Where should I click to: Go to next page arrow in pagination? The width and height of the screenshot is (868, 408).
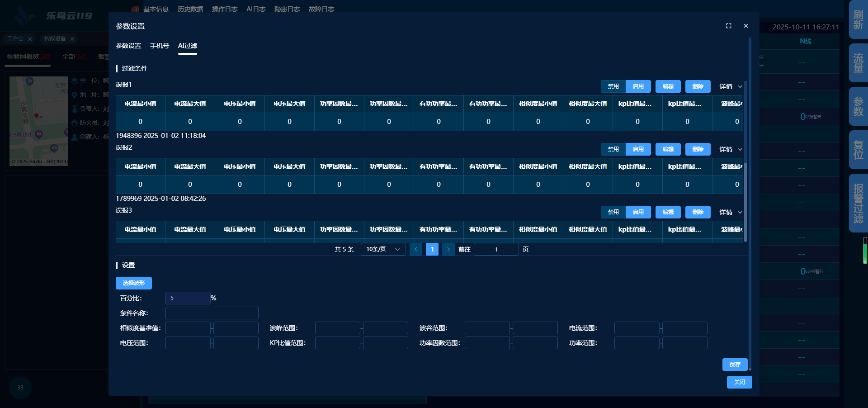pos(448,249)
